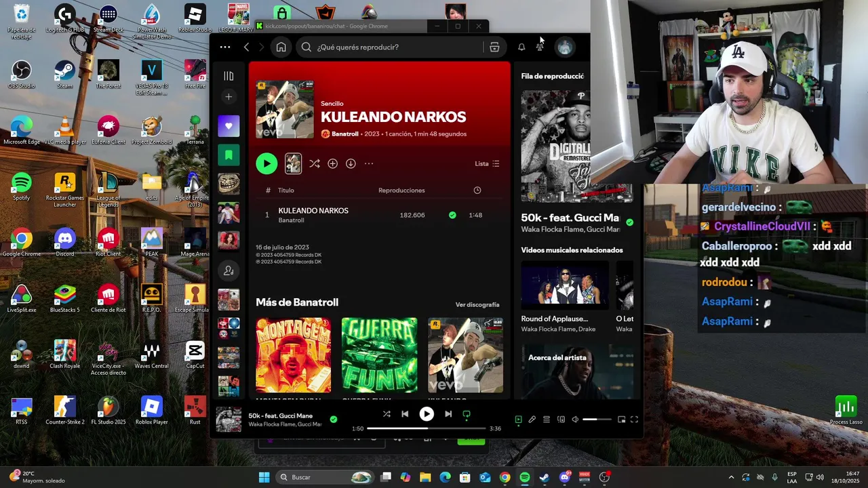Enable shuffle in the player bar
The height and width of the screenshot is (488, 868).
click(387, 414)
